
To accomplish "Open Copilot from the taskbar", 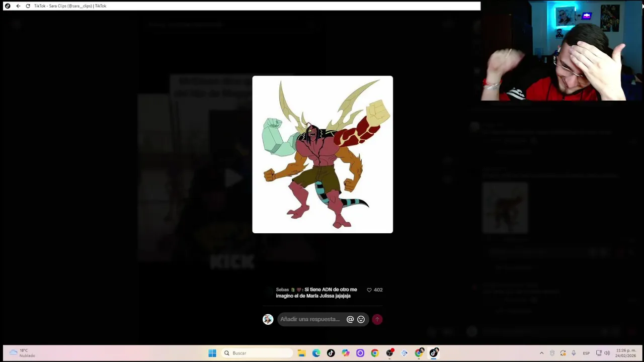I will [x=345, y=353].
